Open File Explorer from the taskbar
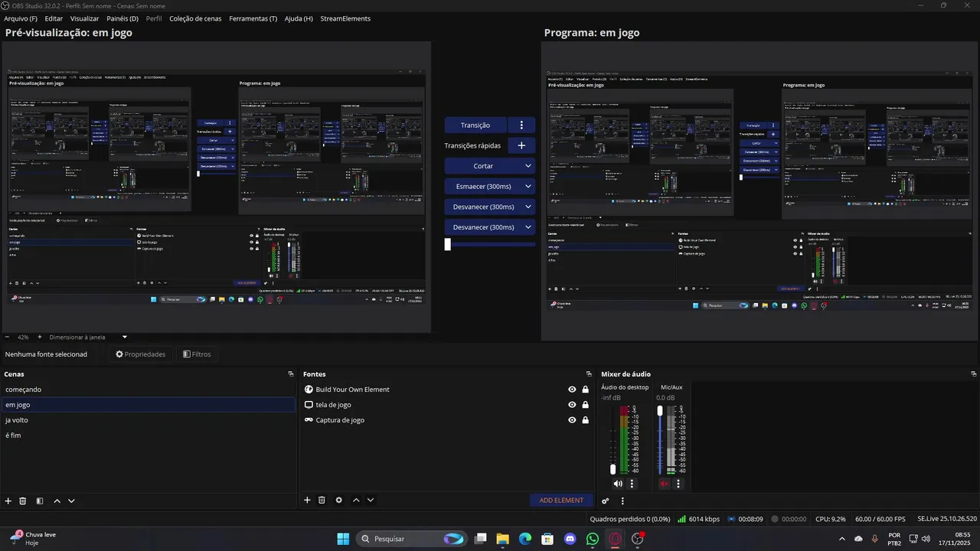This screenshot has width=980, height=551. [502, 539]
